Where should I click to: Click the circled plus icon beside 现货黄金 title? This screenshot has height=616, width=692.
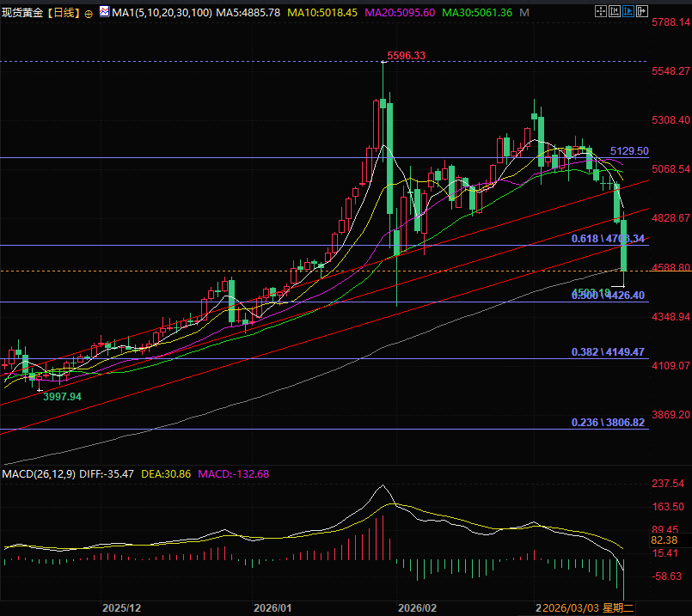click(x=89, y=14)
